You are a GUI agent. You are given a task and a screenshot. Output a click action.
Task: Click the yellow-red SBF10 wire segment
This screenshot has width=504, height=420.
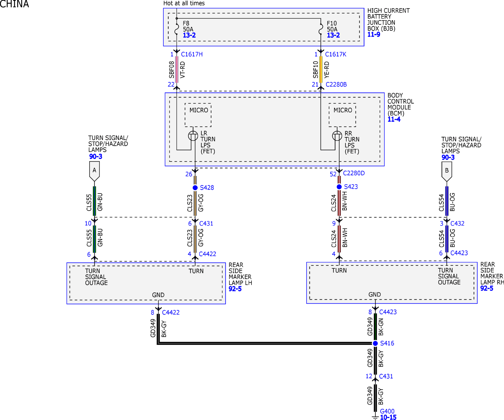321,70
